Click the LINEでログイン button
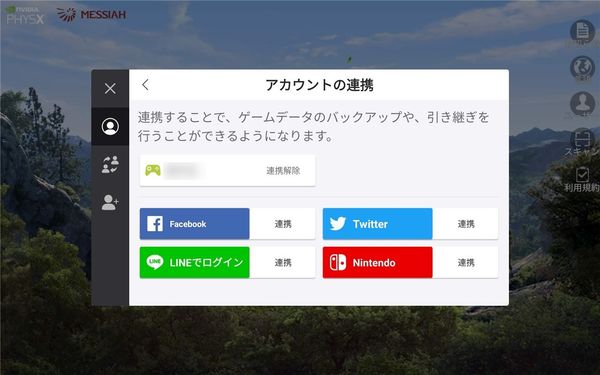 click(194, 262)
